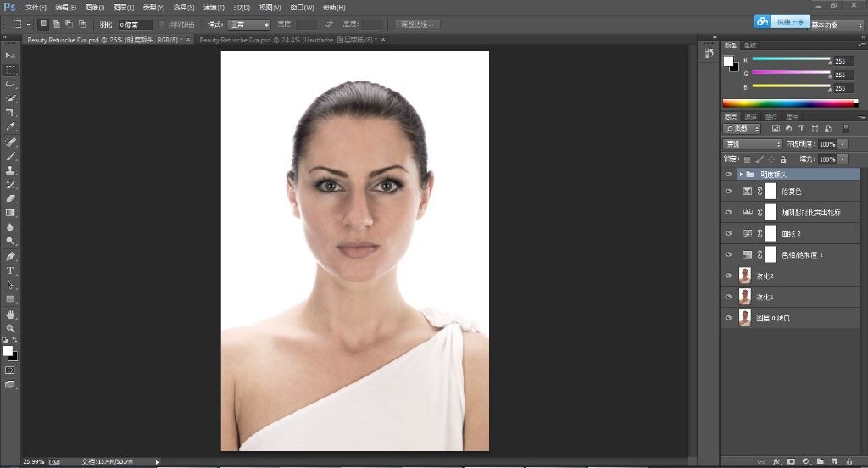Toggle Quick Mask mode
Screen dimensions: 868x468
10,370
